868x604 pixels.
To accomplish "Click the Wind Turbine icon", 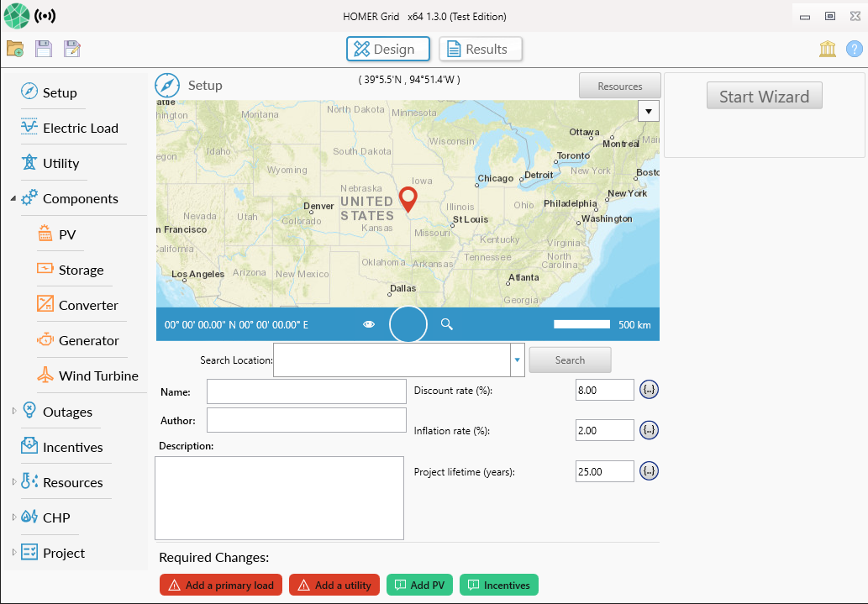I will click(45, 375).
